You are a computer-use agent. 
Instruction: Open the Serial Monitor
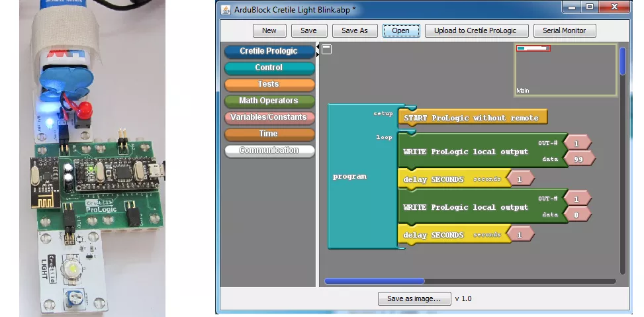tap(565, 30)
